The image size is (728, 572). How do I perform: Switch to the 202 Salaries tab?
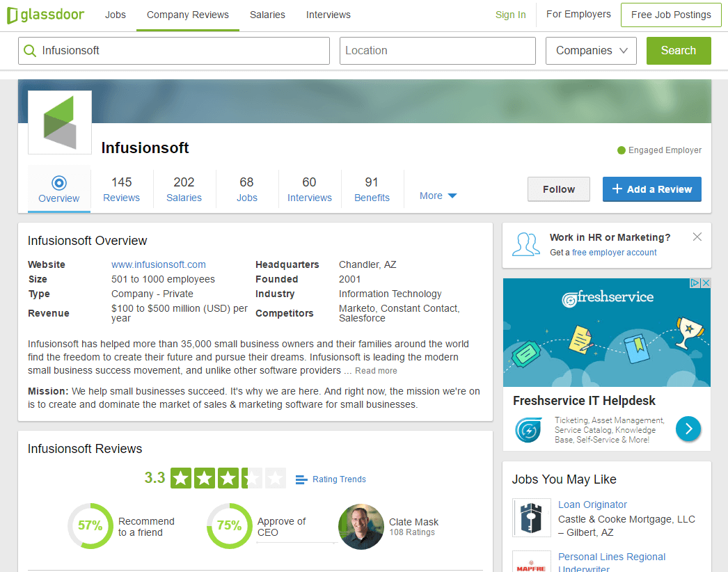click(184, 189)
